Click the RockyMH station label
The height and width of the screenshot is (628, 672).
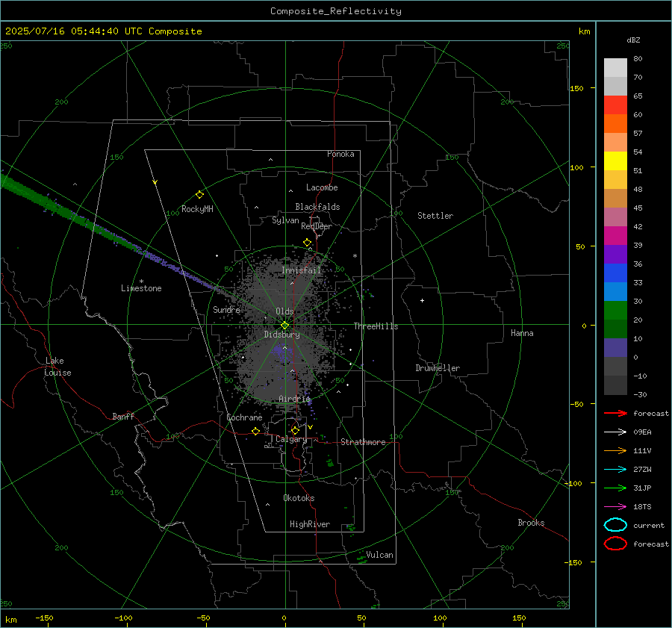tap(197, 209)
